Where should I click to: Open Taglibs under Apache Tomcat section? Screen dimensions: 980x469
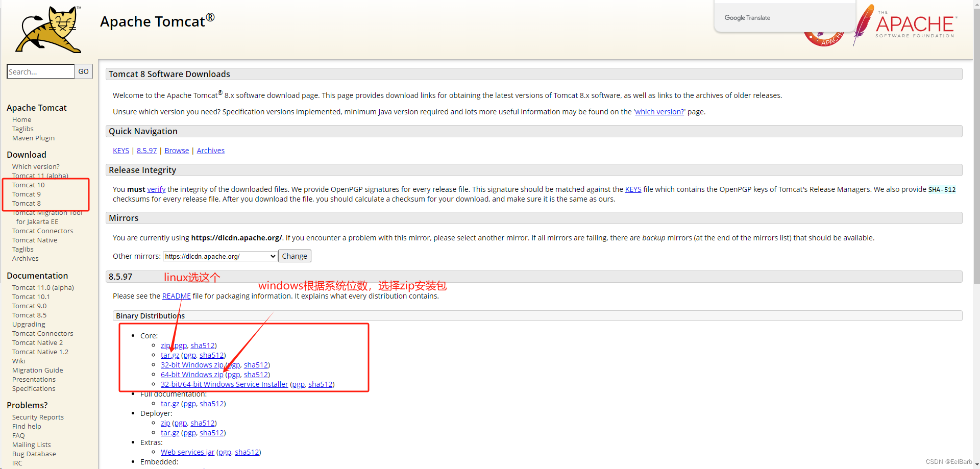[x=23, y=129]
